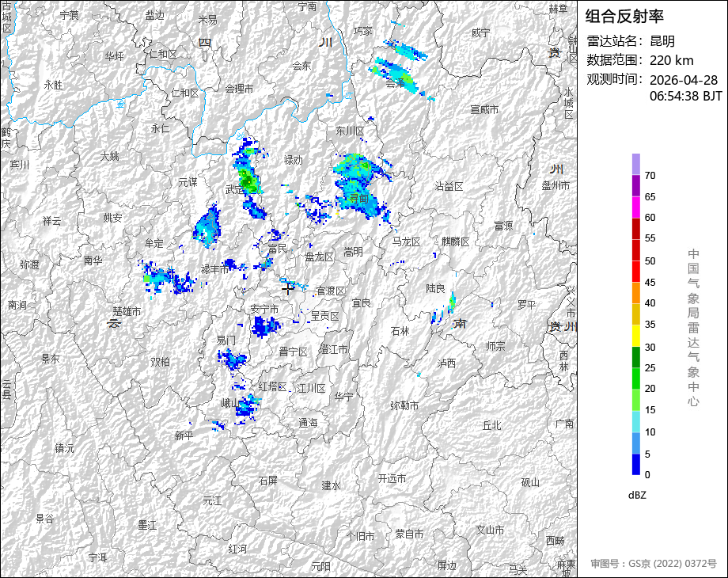
Task: Click the 麒麟区 map label
Action: tap(456, 241)
